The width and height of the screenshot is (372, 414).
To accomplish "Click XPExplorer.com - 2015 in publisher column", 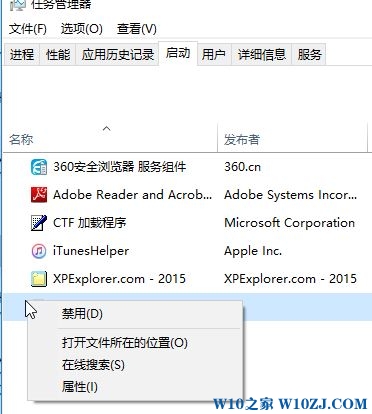I will pos(290,279).
